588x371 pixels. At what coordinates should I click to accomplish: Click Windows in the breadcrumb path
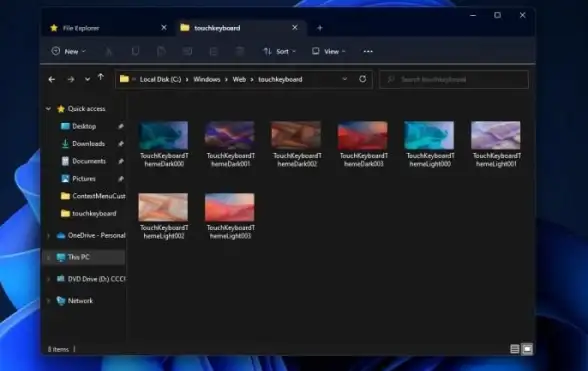[207, 80]
